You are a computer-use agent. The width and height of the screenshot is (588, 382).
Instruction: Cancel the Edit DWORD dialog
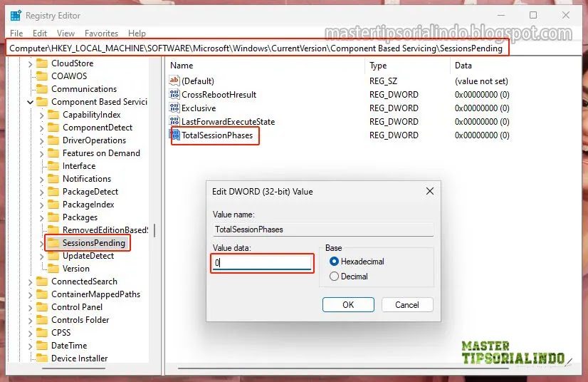407,304
